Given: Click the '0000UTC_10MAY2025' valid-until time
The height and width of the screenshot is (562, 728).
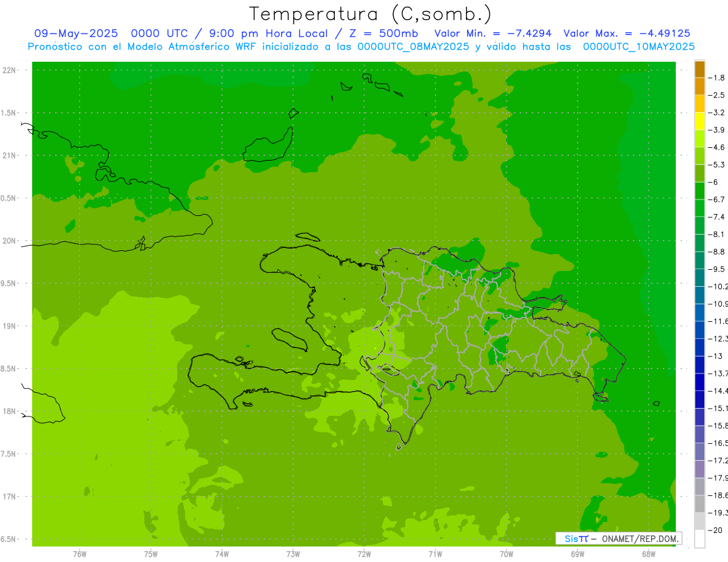Looking at the screenshot, I should point(639,46).
